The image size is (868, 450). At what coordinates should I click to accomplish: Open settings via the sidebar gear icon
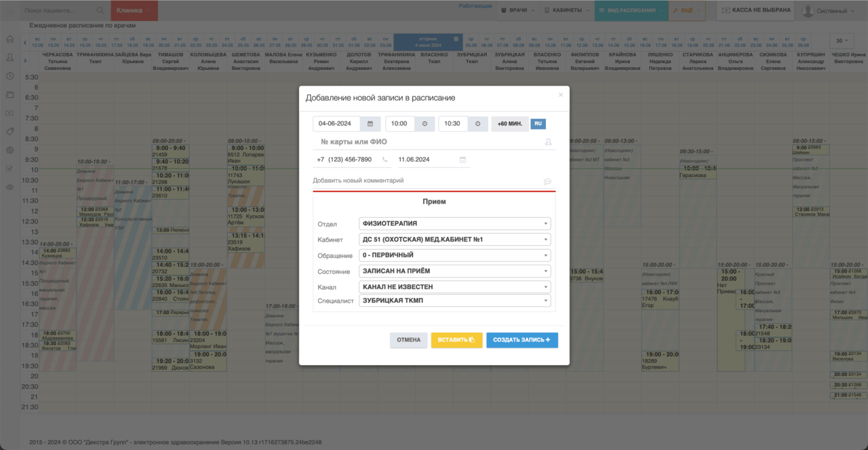pos(9,150)
